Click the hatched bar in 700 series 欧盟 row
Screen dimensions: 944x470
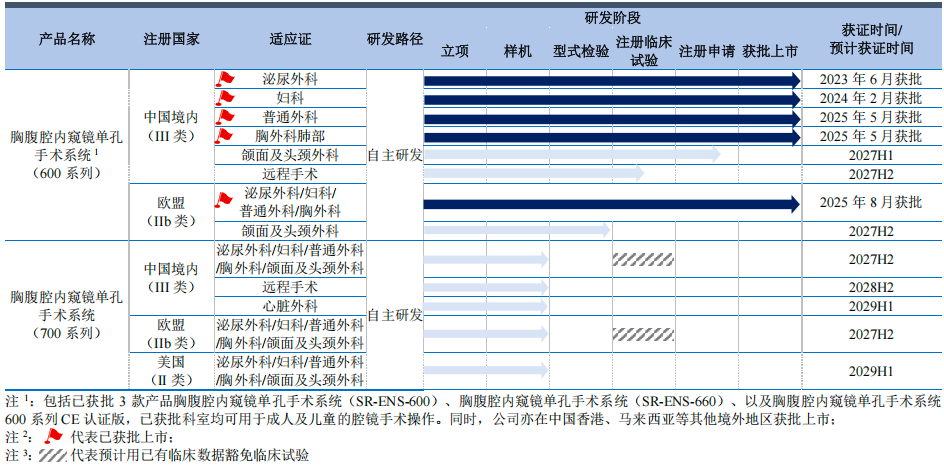pos(643,334)
